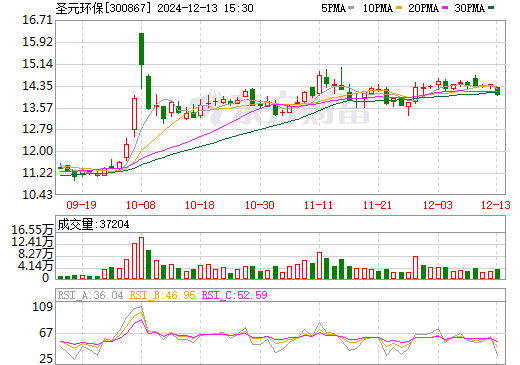Click the 12-03 date label
520x365 pixels.
click(438, 205)
